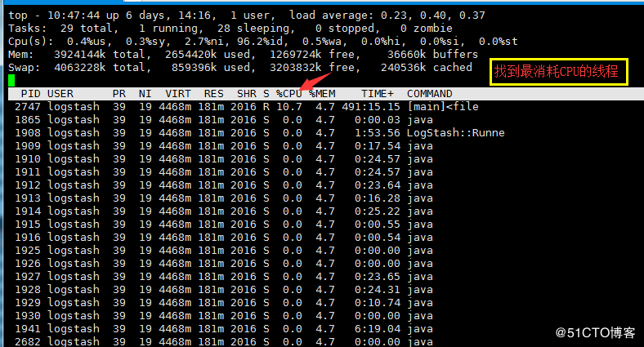Click the COMMAND column header
This screenshot has width=644, height=347.
point(430,94)
